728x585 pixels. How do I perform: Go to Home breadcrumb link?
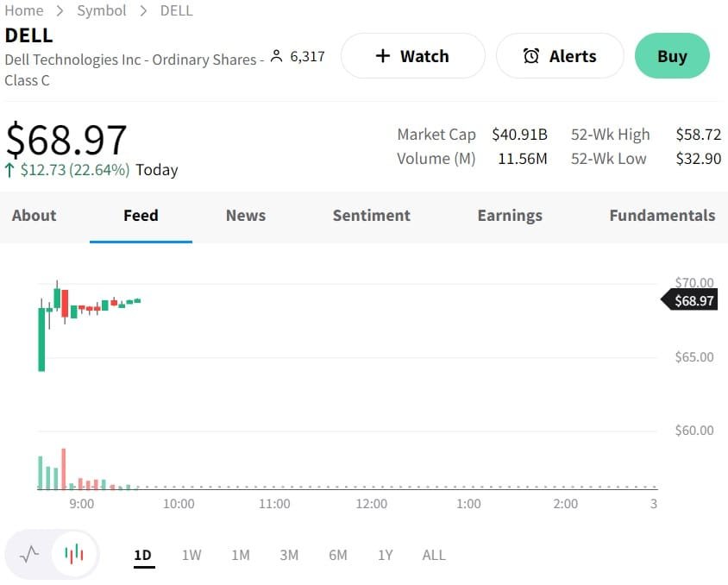pyautogui.click(x=24, y=10)
